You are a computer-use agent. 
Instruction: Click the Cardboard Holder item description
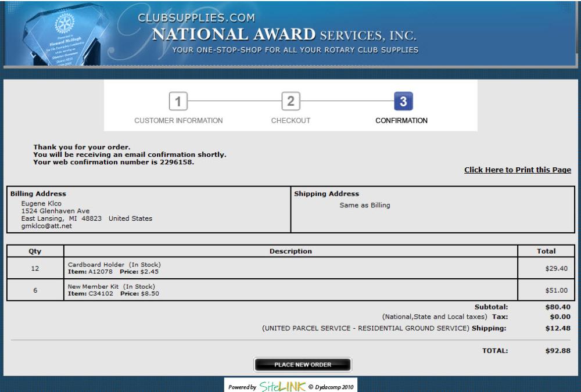click(114, 265)
